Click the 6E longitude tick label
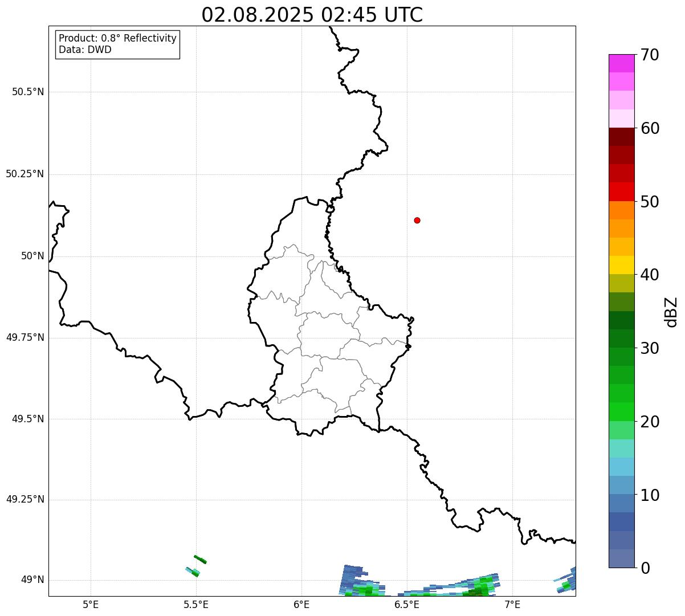685x616 pixels. pos(301,605)
